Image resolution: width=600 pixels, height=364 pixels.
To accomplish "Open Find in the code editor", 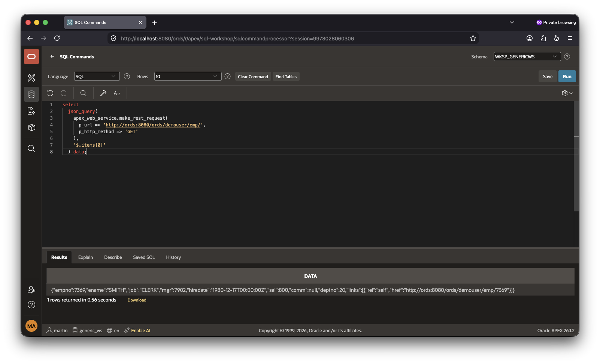I will (84, 93).
